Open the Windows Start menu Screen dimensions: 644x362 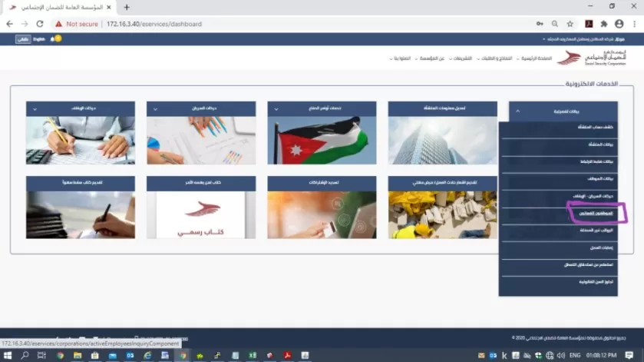point(8,355)
